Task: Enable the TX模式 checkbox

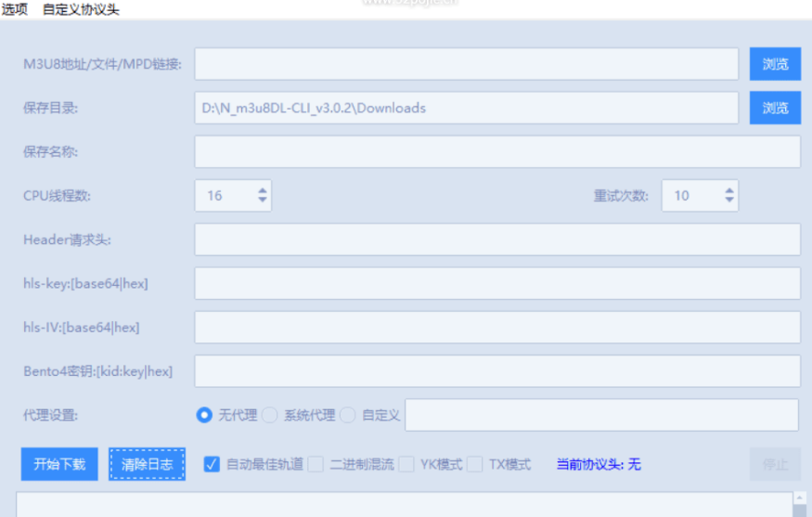Action: (x=475, y=464)
